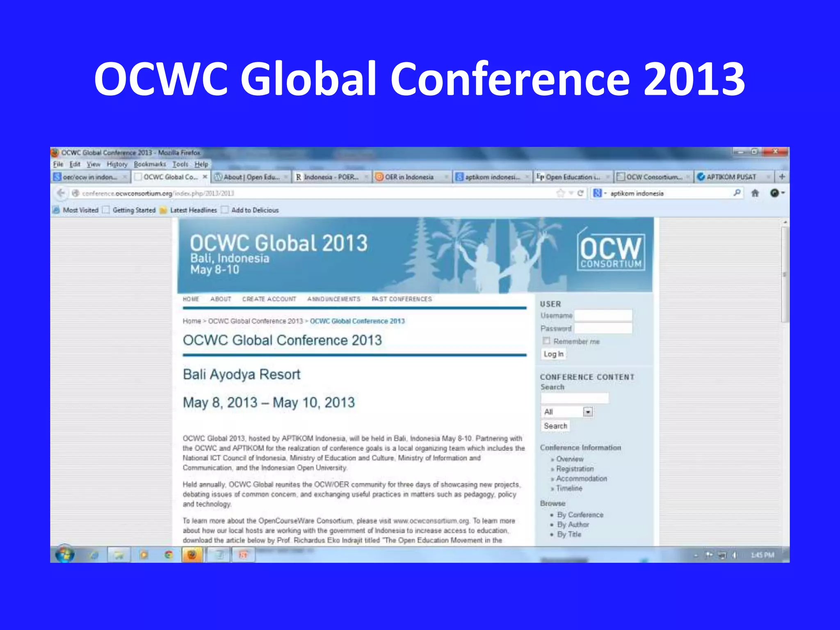
Task: Open the file explorer taskbar icon
Action: coord(119,555)
